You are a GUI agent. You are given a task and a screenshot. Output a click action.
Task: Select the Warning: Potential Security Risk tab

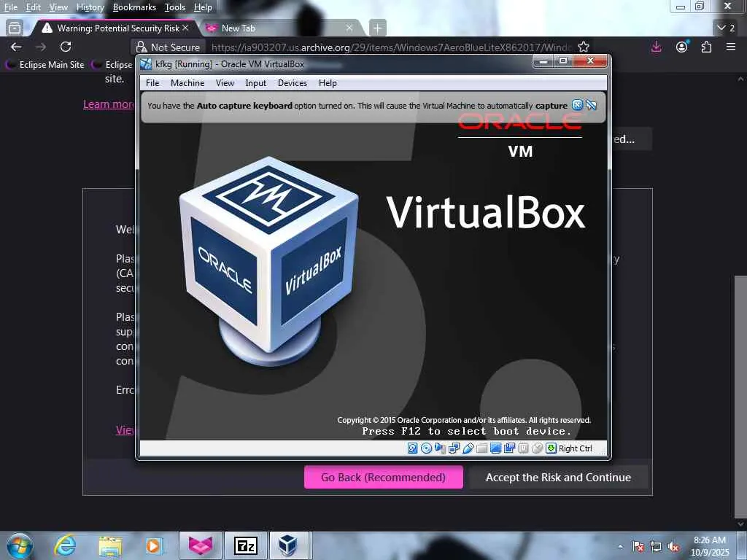[115, 28]
